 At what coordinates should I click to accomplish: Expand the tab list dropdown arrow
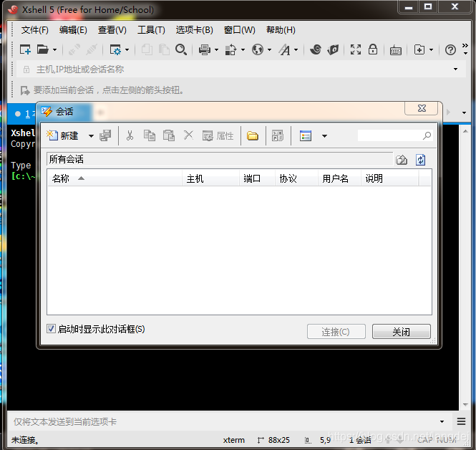tap(464, 112)
